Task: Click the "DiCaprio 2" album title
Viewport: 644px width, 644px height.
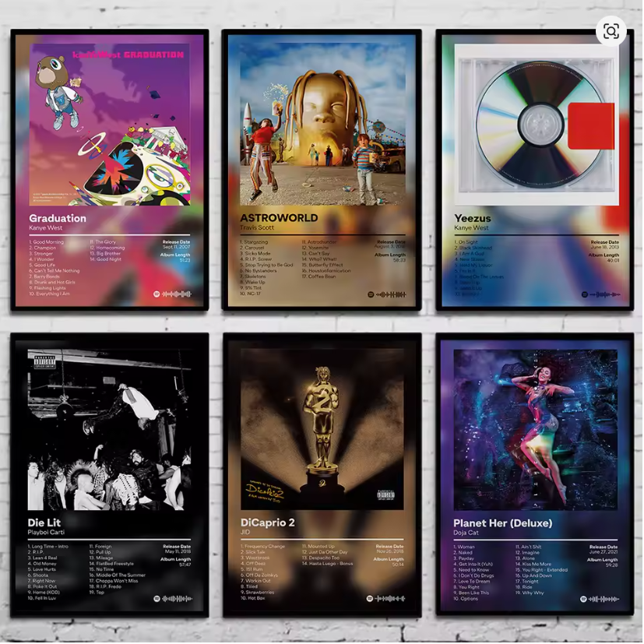Action: click(268, 523)
